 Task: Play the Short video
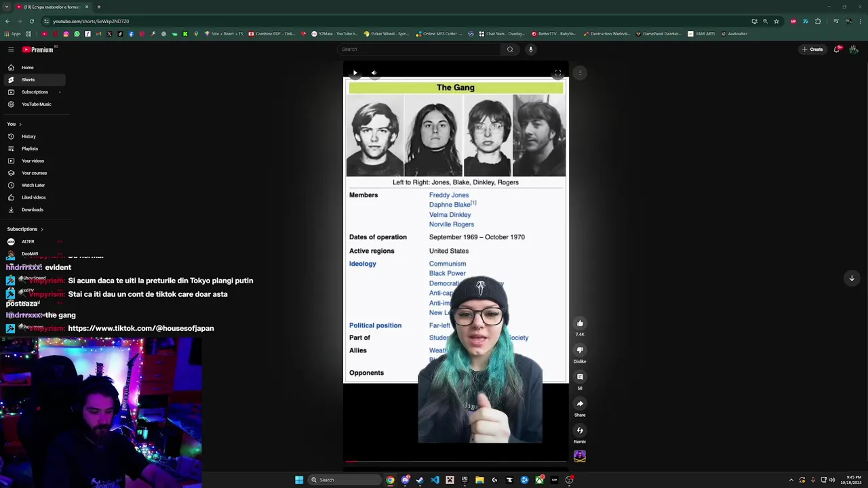pos(355,73)
